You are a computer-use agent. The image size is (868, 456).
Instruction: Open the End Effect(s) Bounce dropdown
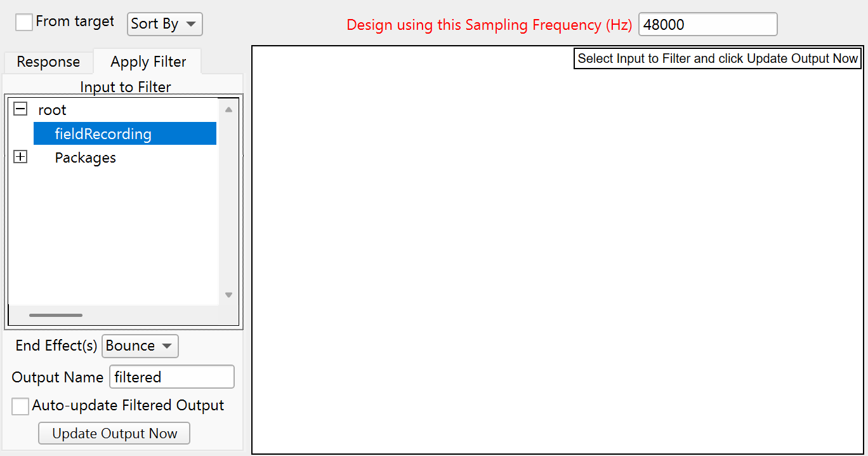click(x=140, y=346)
